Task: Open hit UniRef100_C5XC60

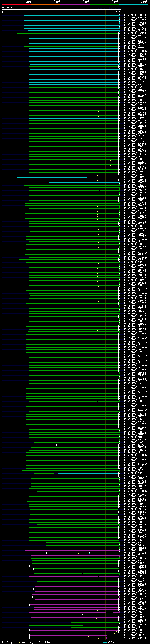Action: click(135, 98)
